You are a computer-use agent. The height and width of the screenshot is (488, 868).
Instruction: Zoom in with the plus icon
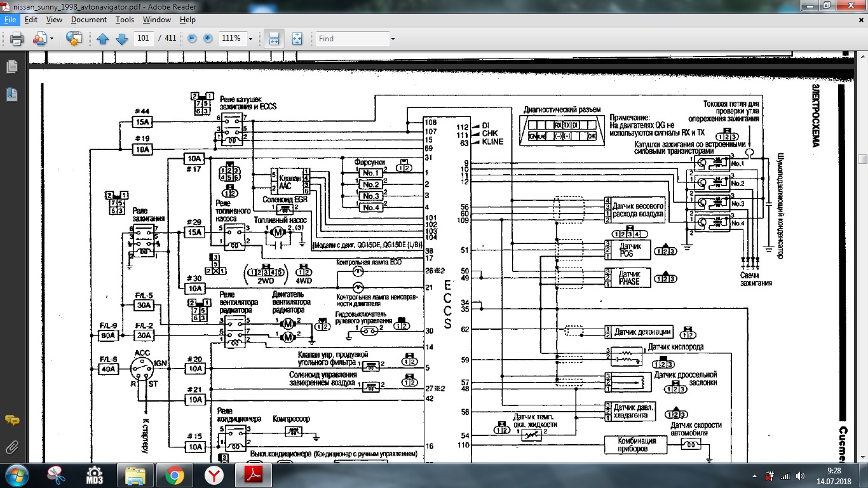pos(207,38)
